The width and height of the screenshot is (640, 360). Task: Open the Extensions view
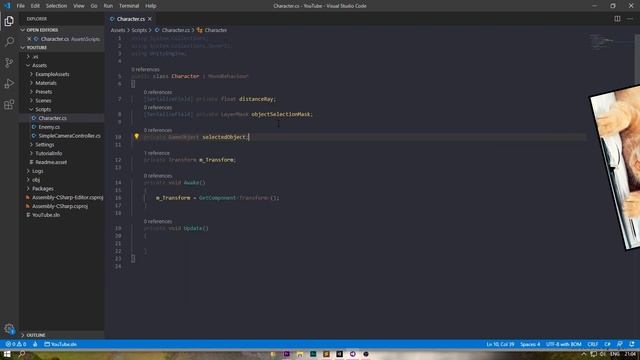click(9, 104)
